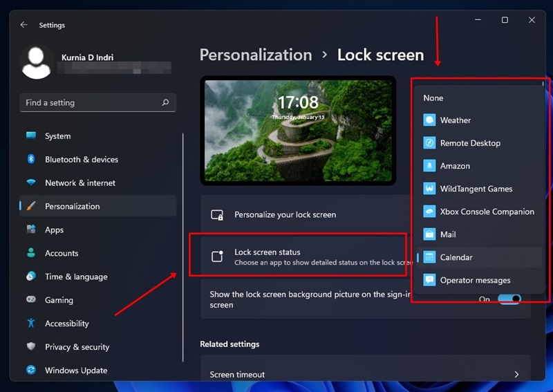Click the Personalize your lock screen icon

coord(217,214)
